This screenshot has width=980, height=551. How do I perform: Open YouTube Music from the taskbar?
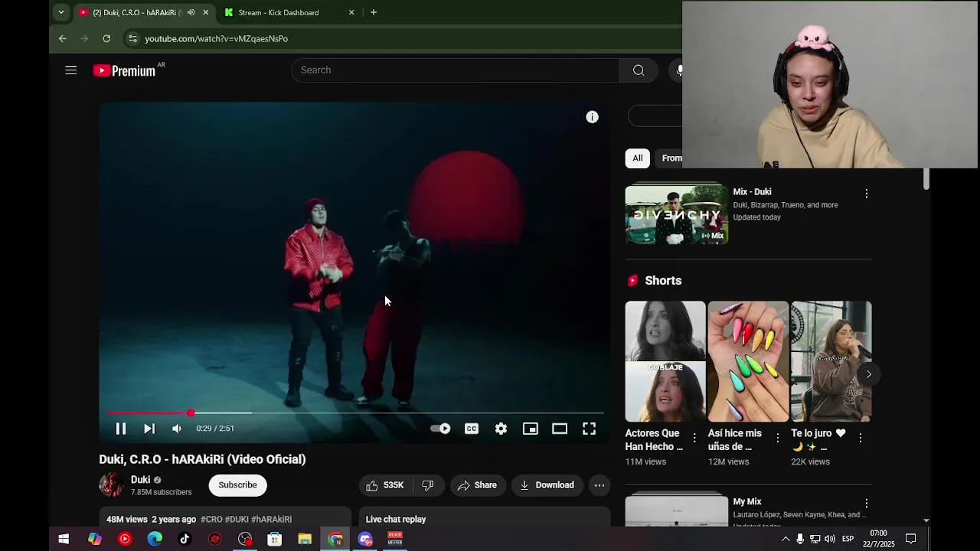125,539
